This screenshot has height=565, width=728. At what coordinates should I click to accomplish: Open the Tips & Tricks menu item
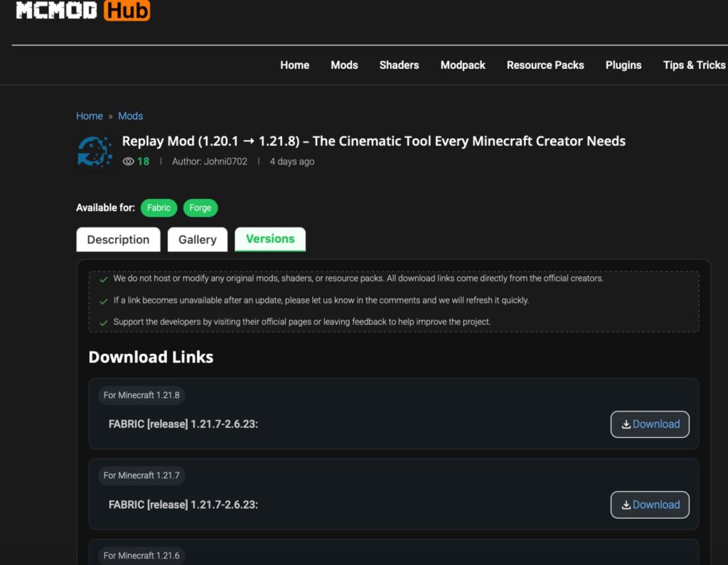694,65
